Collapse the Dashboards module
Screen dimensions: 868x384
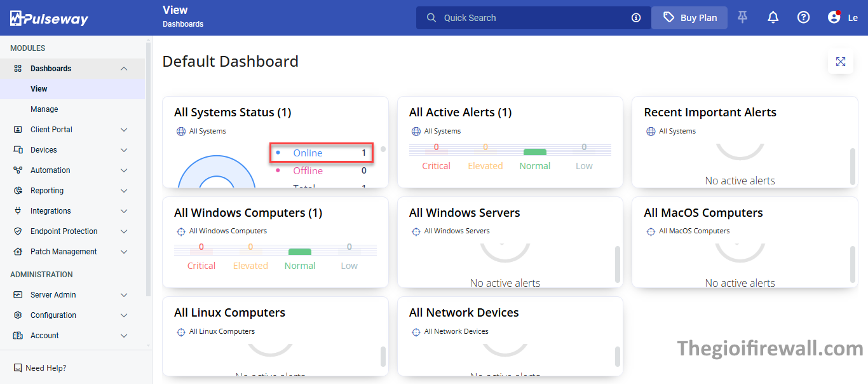coord(124,69)
